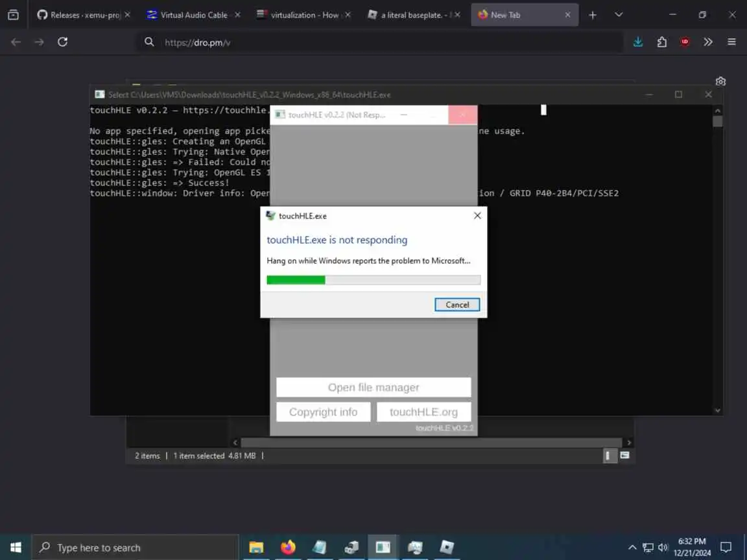
Task: Click '1 item selected 4.81 MB' status text
Action: tap(215, 456)
